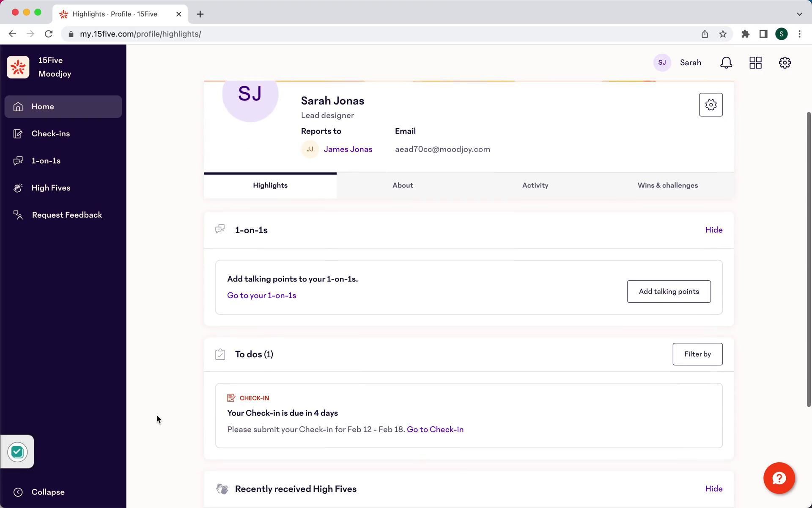This screenshot has height=508, width=812.
Task: Open the help chat bubble
Action: point(779,478)
